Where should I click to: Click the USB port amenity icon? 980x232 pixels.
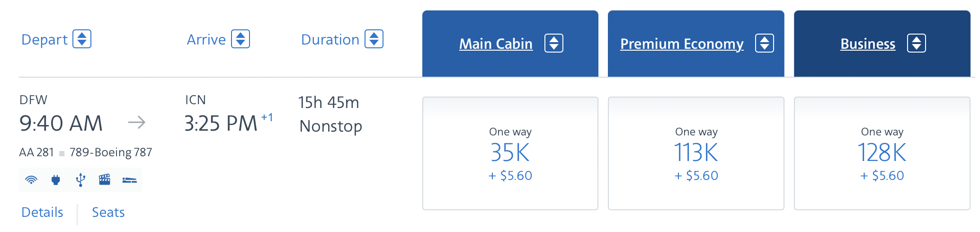click(x=80, y=180)
